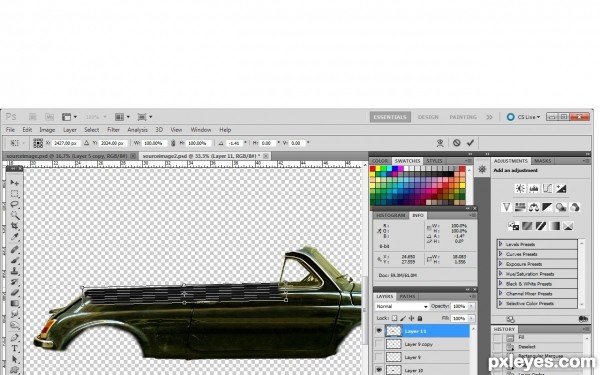This screenshot has width=600, height=375.
Task: Add an Exposure adjustment
Action: [x=561, y=188]
